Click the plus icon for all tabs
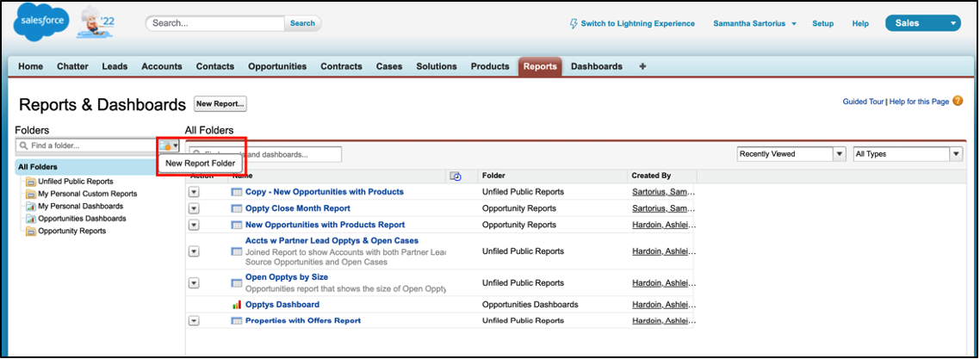This screenshot has height=359, width=980. click(x=642, y=66)
